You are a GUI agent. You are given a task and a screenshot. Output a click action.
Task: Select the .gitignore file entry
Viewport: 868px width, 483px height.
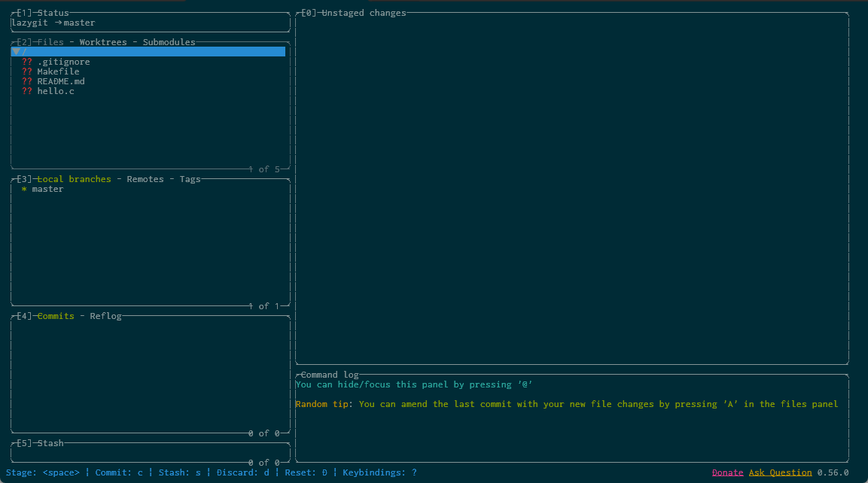63,62
